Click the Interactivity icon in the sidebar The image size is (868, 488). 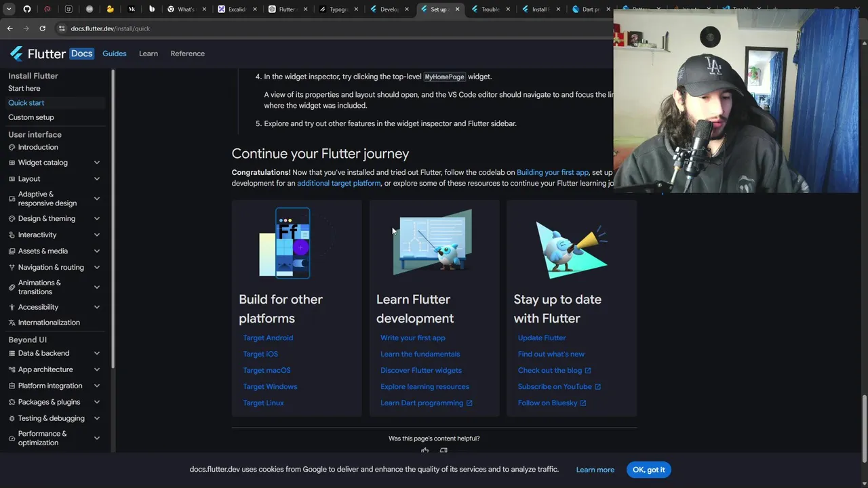click(x=12, y=235)
